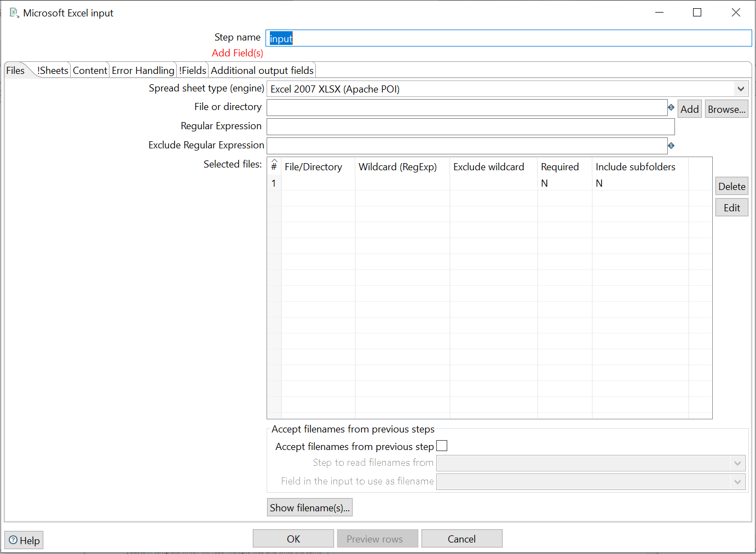Click Required cell N in row 1
This screenshot has height=554, width=756.
564,183
